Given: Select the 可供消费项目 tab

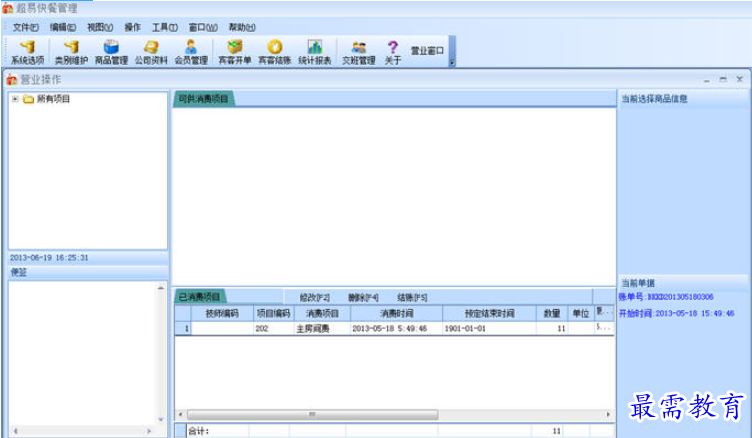Looking at the screenshot, I should click(203, 99).
